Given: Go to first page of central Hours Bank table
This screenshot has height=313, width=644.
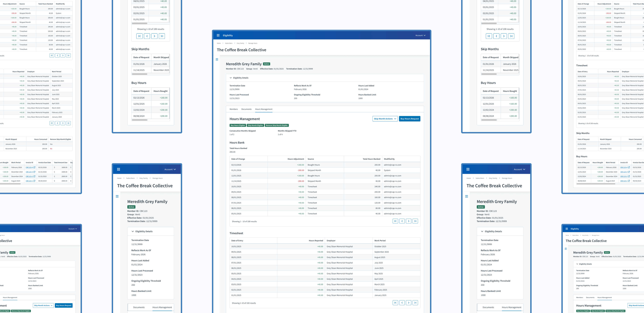Looking at the screenshot, I should point(395,221).
